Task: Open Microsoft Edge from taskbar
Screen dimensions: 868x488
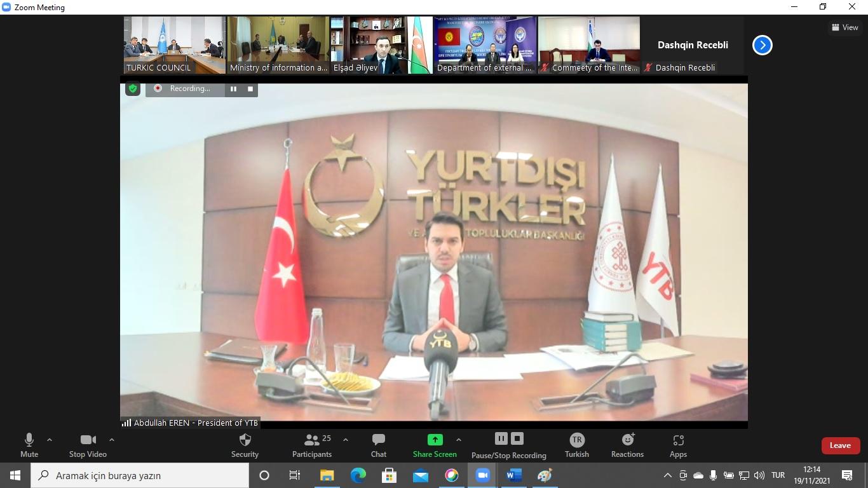Action: (358, 475)
